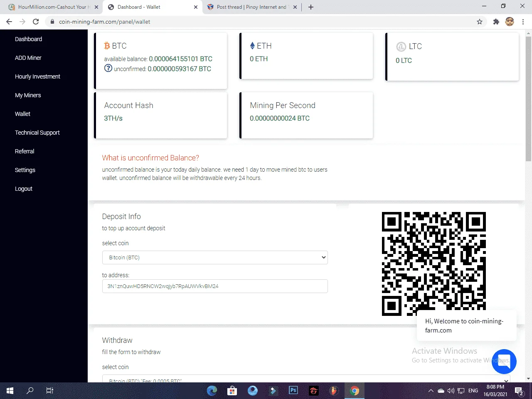Open Hourly Investment page
Viewport: 532px width, 399px height.
point(37,76)
